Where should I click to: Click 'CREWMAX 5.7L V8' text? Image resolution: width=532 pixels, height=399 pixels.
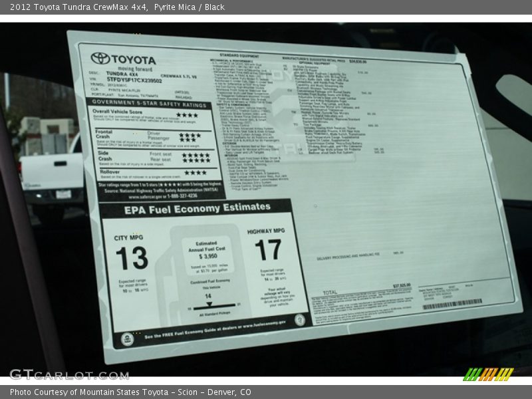click(178, 76)
